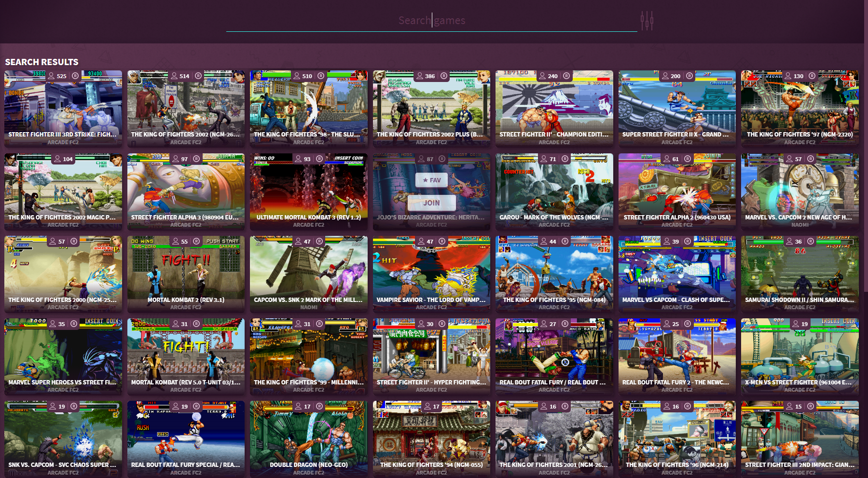
Task: Click the R badge on Street Fighter II' Champion Edition
Action: (x=566, y=76)
